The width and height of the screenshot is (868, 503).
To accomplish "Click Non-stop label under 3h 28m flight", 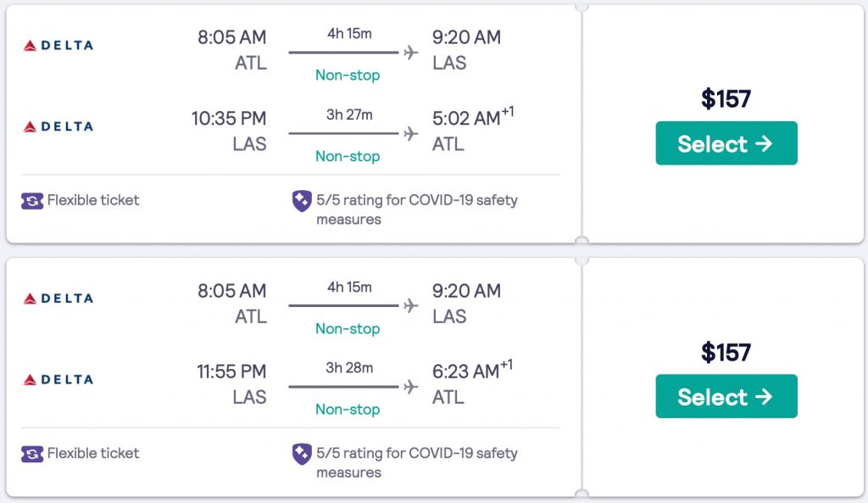I will (x=348, y=409).
